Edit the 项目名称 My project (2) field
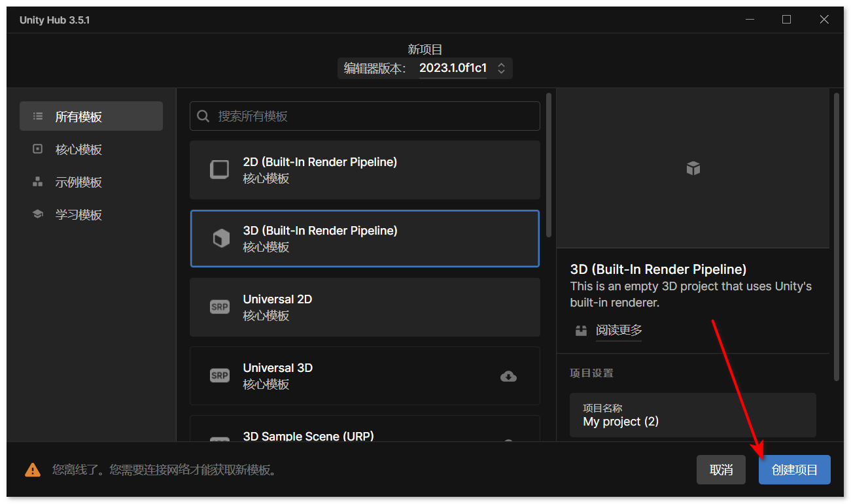Viewport: 851px width, 504px height. pos(693,415)
